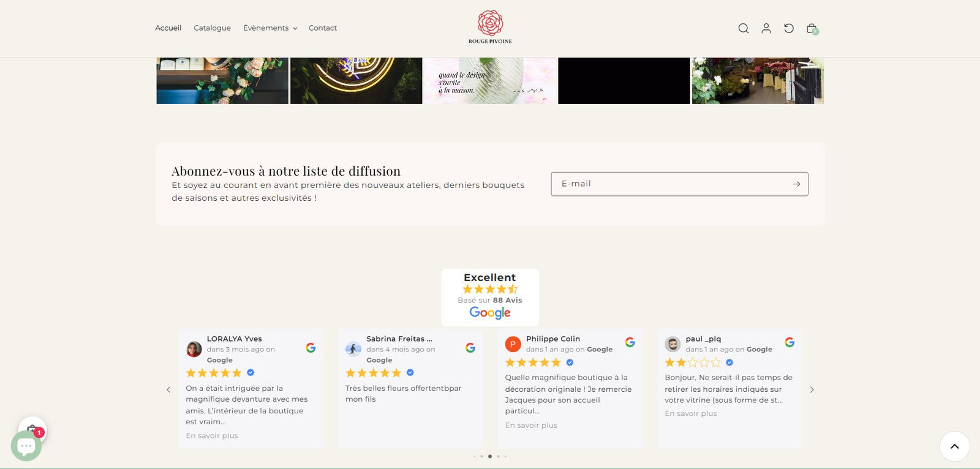Select the last carousel pagination dot
Image resolution: width=980 pixels, height=469 pixels.
click(x=505, y=456)
